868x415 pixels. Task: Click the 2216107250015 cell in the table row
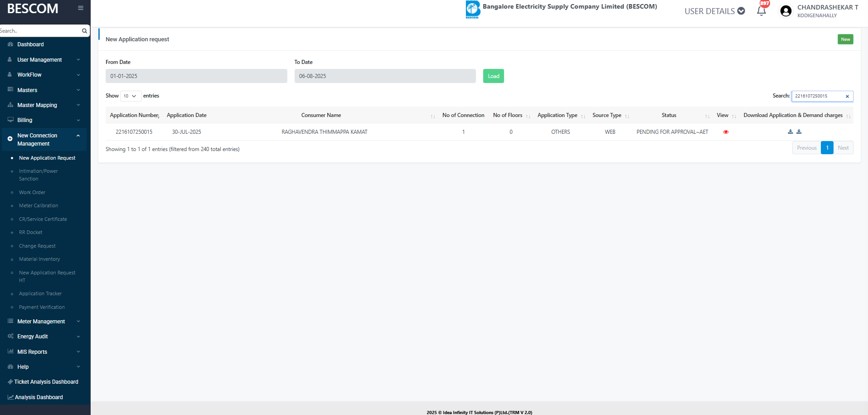(134, 132)
